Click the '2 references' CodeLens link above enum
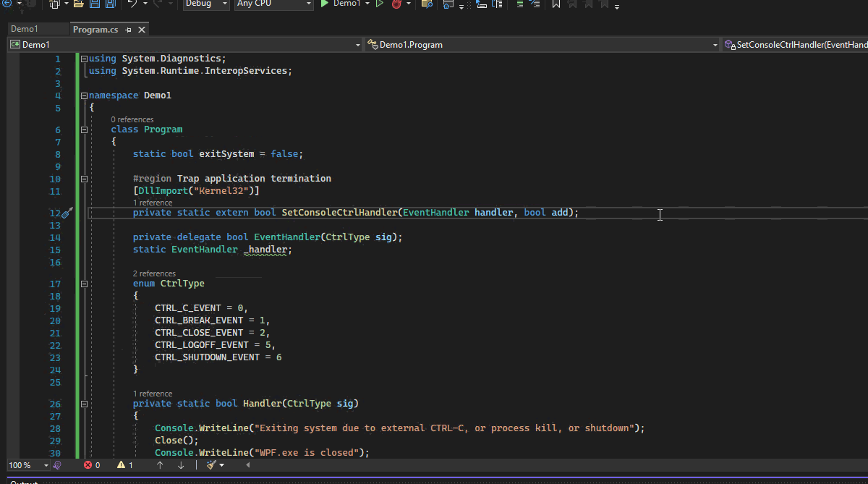The image size is (868, 484). 154,273
